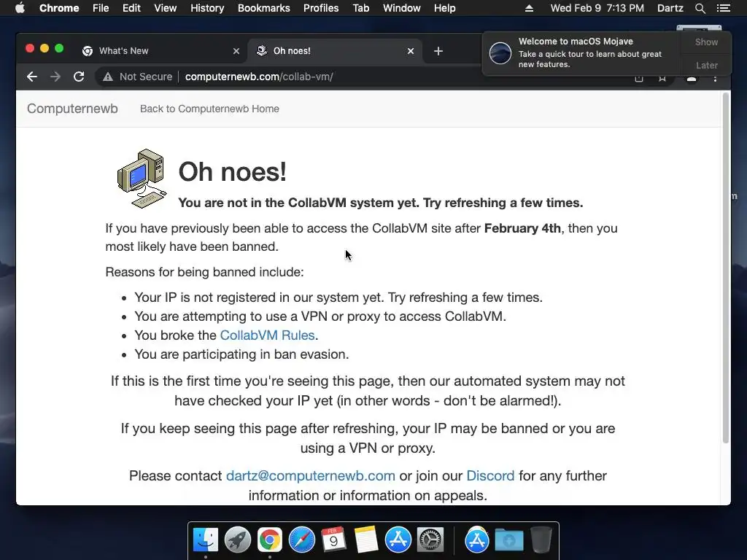Screen dimensions: 747x560
Task: Open the History menu
Action: [x=207, y=8]
